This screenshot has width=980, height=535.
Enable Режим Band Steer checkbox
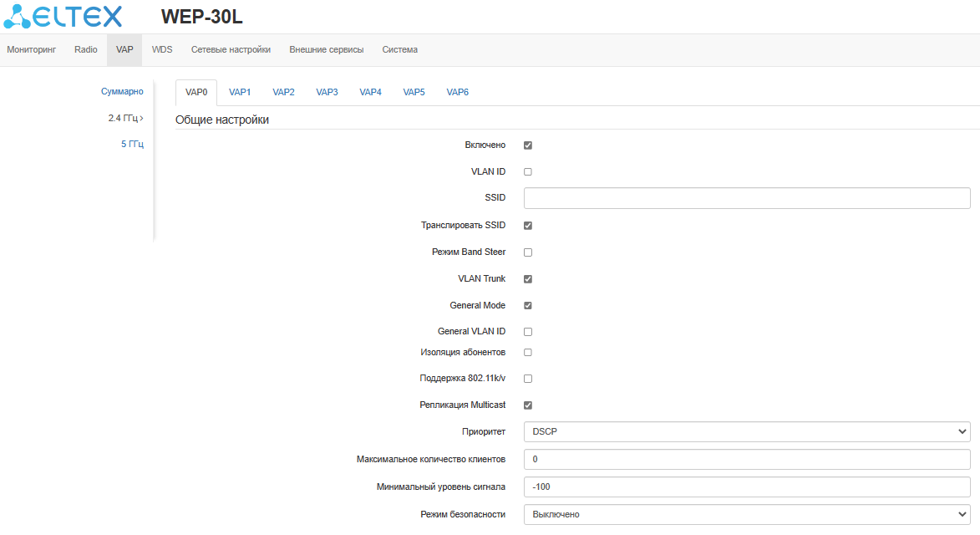tap(528, 252)
